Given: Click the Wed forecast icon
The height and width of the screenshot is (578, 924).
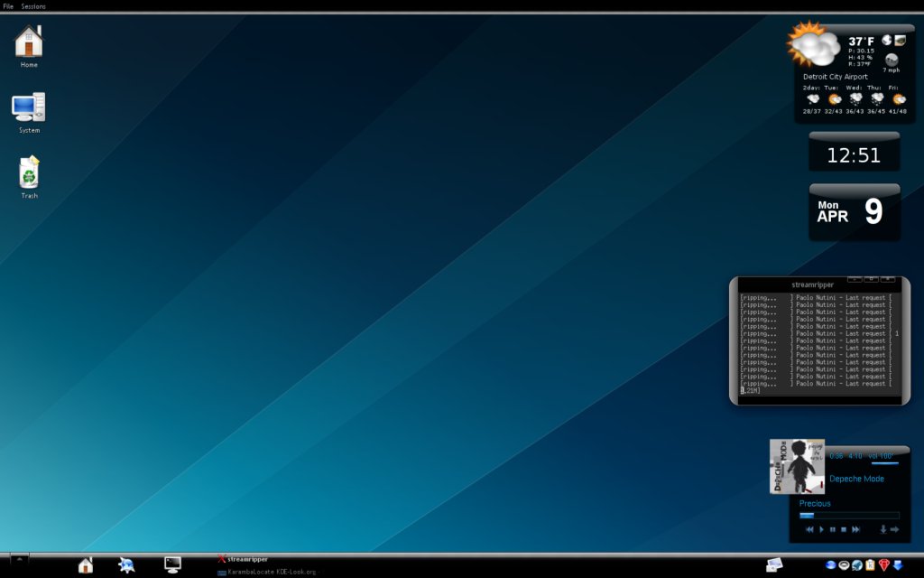Looking at the screenshot, I should point(855,99).
